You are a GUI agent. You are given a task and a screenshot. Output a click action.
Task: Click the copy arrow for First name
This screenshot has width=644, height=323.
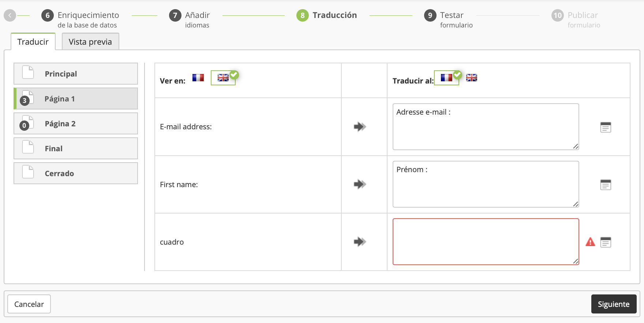click(360, 184)
